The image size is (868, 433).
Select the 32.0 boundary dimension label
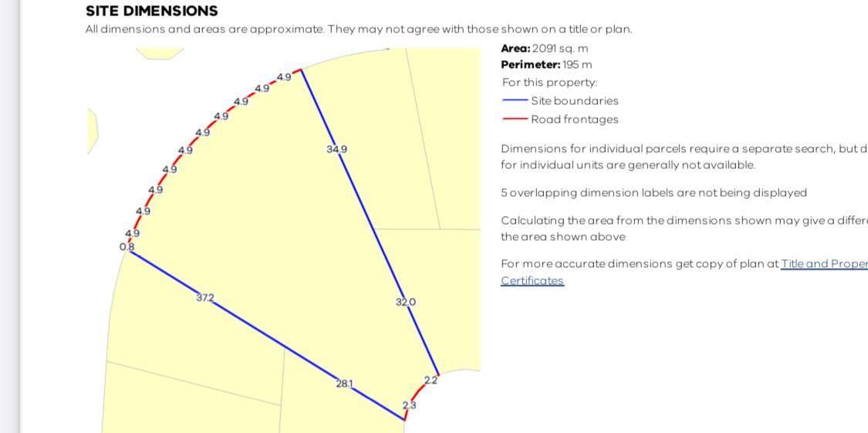pos(406,302)
